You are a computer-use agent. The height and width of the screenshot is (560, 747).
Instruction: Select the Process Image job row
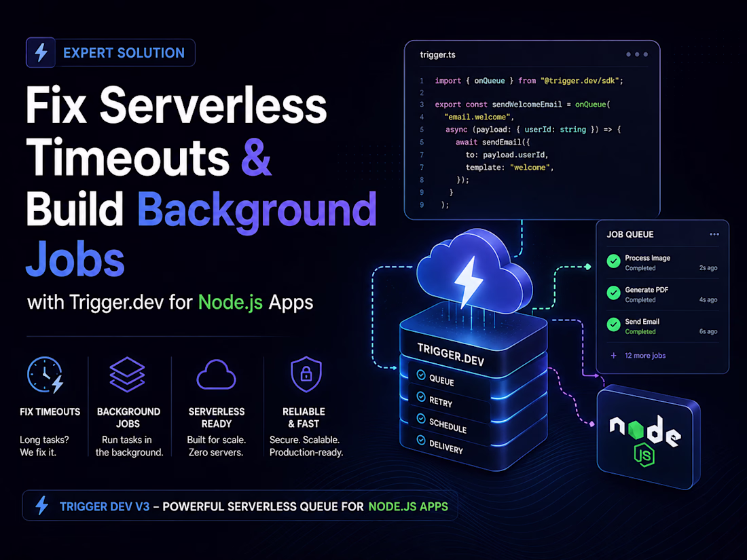click(662, 263)
